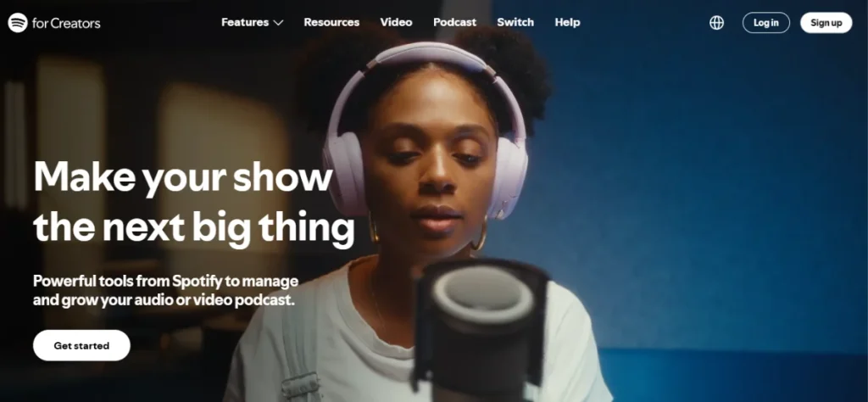Open the Resources nav item

click(331, 23)
